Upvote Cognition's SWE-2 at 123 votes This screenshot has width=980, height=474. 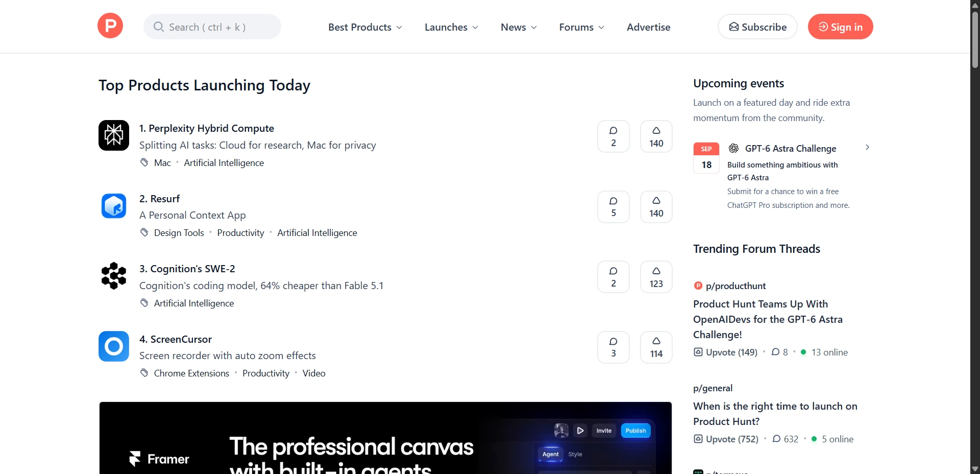point(656,277)
